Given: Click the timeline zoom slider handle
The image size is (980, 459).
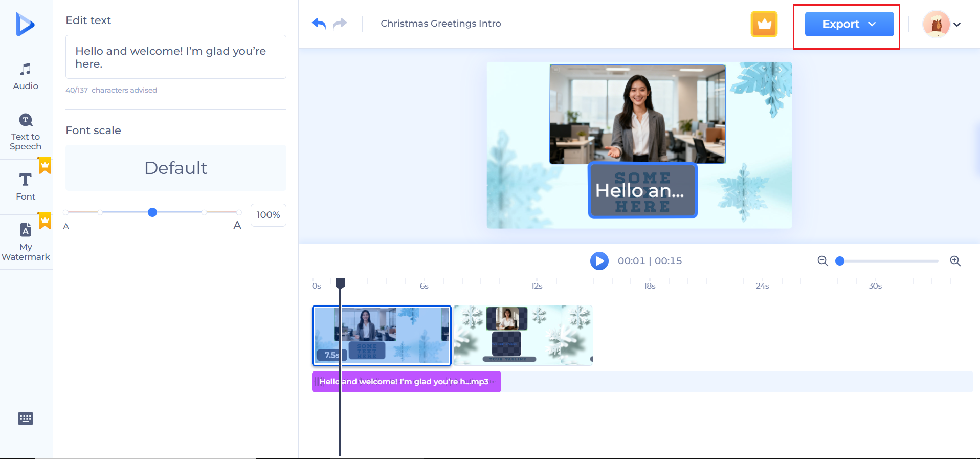Looking at the screenshot, I should 840,261.
